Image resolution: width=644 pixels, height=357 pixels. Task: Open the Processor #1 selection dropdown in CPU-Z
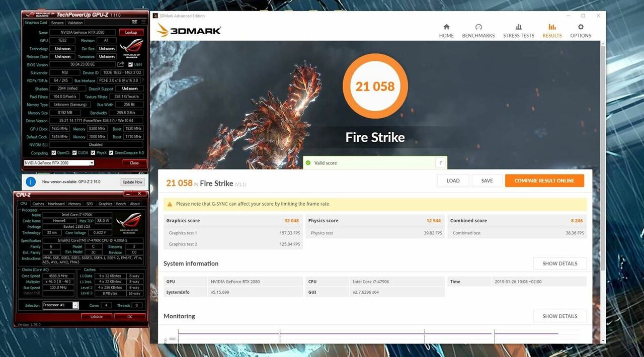click(60, 305)
